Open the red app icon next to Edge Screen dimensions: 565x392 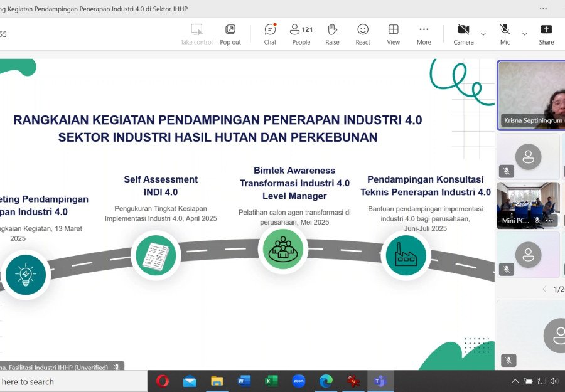point(353,381)
